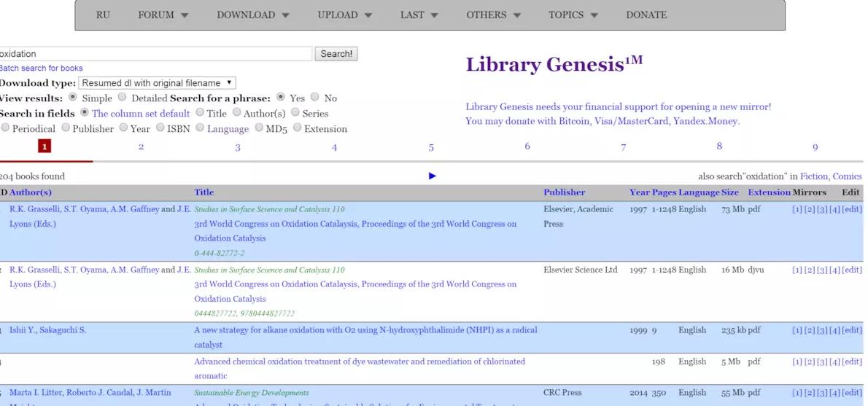
Task: Open the Download type dropdown
Action: (x=158, y=83)
